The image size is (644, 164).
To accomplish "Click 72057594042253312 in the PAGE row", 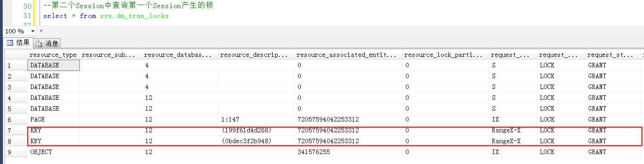I will (x=348, y=120).
